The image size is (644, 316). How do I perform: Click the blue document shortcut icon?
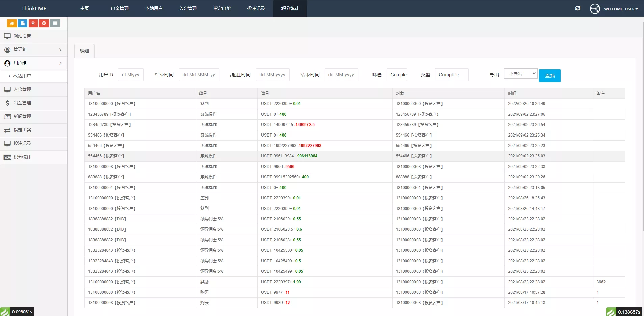coord(23,23)
